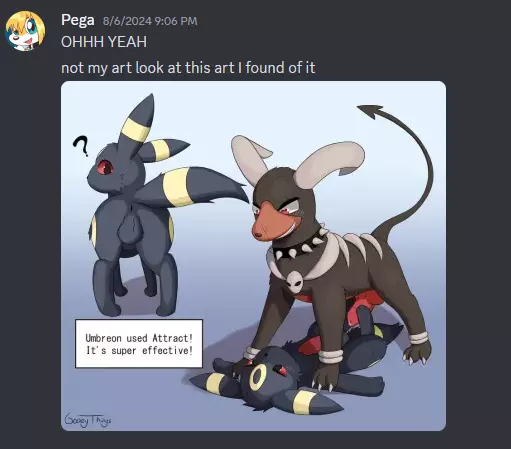Click the 'It's super effective!' text line

pos(139,351)
